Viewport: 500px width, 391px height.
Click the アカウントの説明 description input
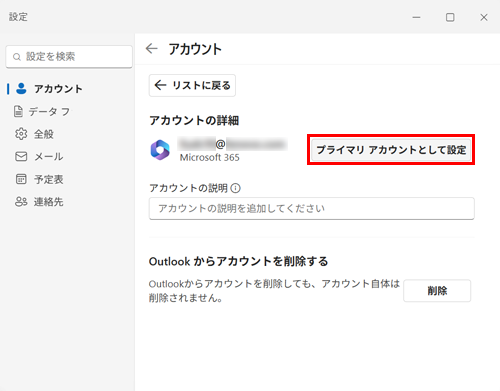tap(312, 208)
